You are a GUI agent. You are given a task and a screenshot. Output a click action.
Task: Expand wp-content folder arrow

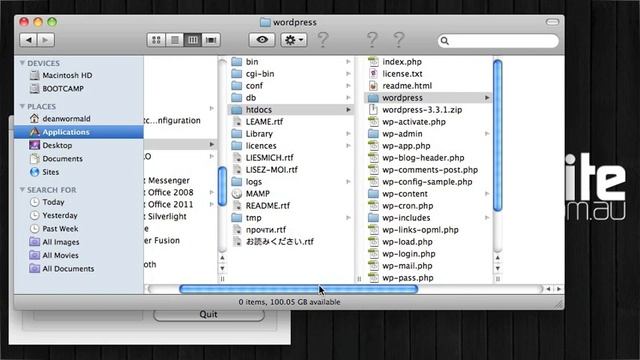click(487, 194)
